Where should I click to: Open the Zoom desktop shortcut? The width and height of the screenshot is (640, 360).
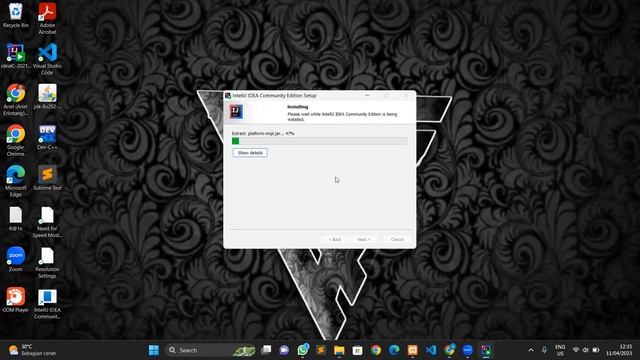click(16, 260)
